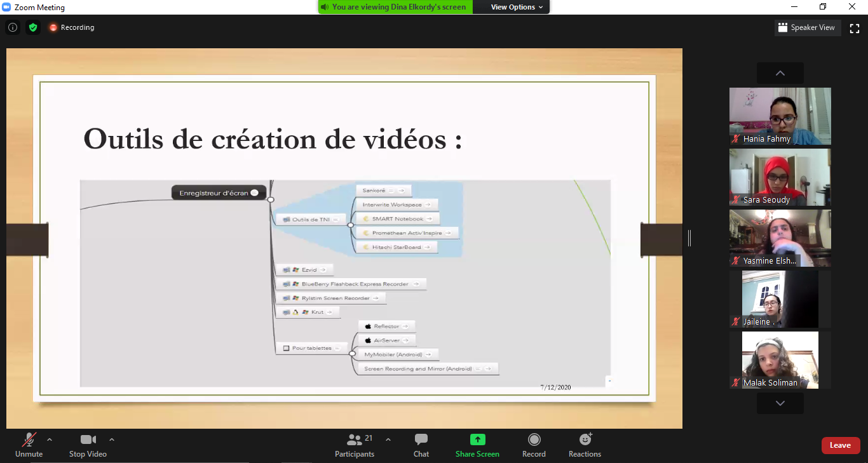
Task: Click the meeting information icon
Action: tap(13, 27)
